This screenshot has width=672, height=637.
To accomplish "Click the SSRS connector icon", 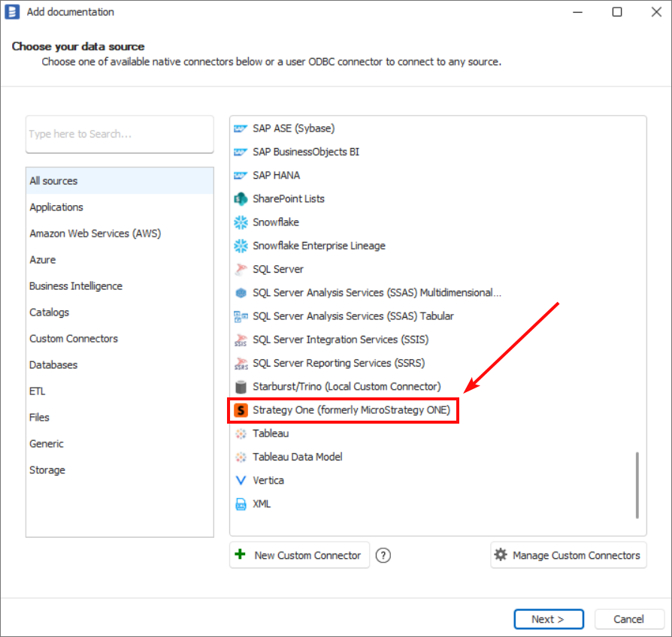I will 241,364.
